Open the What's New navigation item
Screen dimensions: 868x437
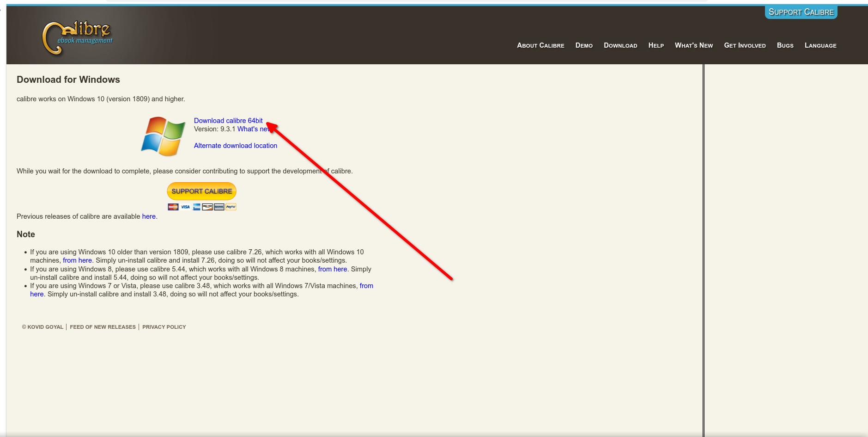click(694, 45)
